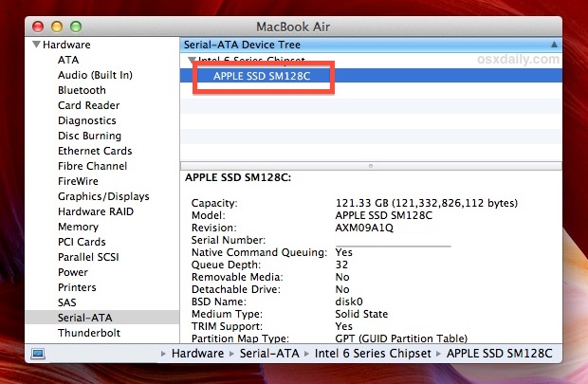This screenshot has height=384, width=588.
Task: Click the APPLE SSD SM128C: details heading
Action: (238, 177)
